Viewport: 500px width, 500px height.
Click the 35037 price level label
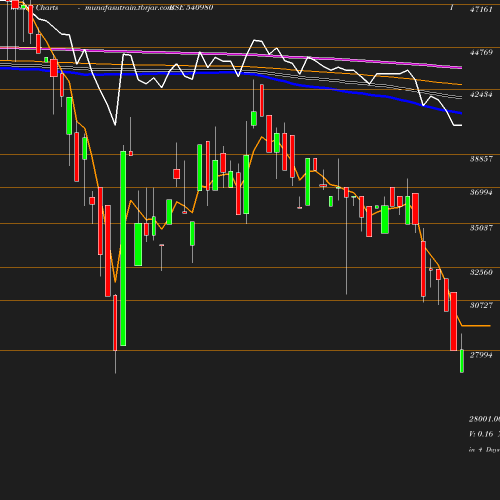coord(481,228)
